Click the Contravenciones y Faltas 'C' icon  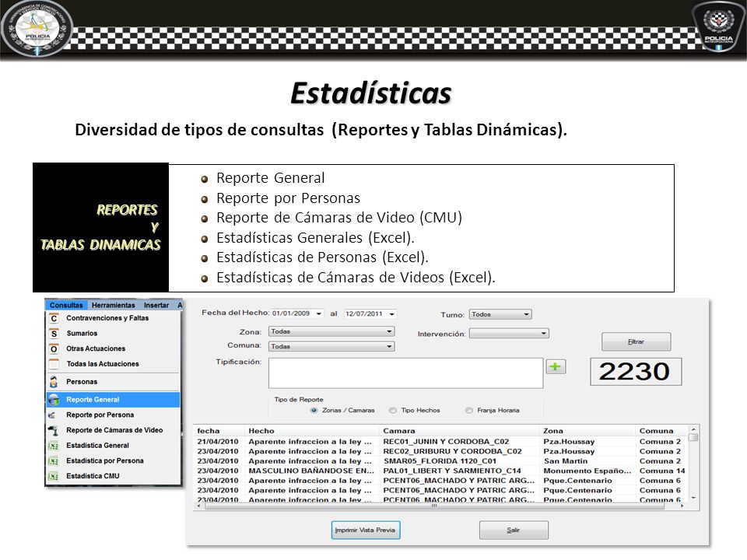coord(54,318)
